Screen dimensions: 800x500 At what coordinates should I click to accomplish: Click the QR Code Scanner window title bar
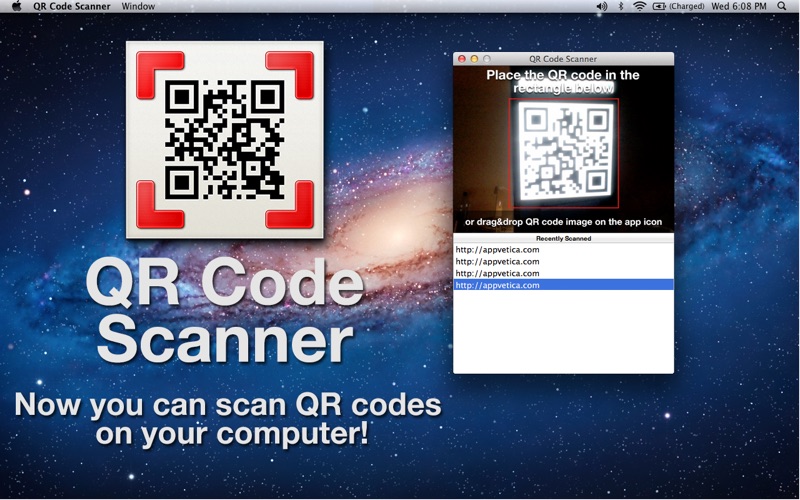(563, 59)
